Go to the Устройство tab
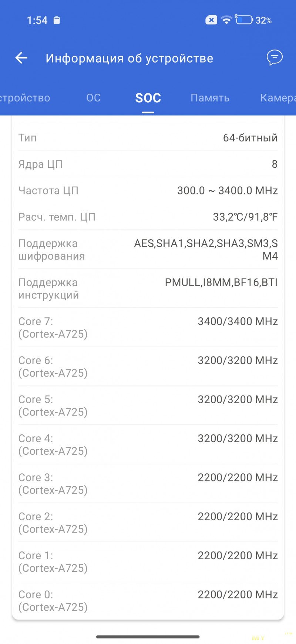The image size is (296, 644). (25, 98)
